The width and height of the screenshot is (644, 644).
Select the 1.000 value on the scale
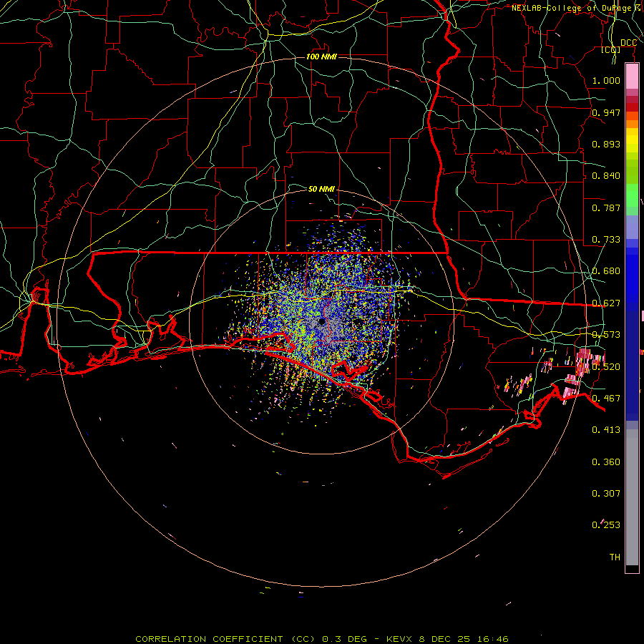tap(606, 80)
